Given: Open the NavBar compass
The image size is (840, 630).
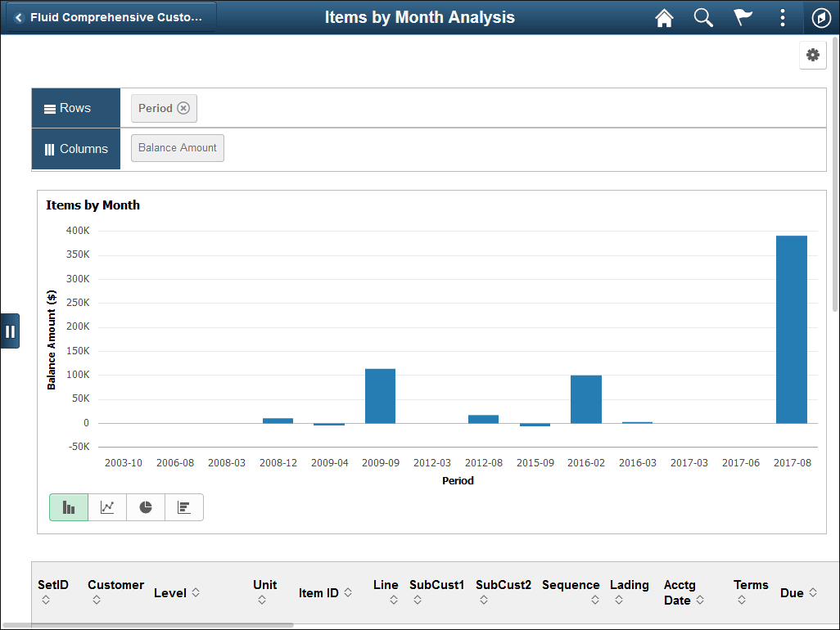Looking at the screenshot, I should (821, 17).
